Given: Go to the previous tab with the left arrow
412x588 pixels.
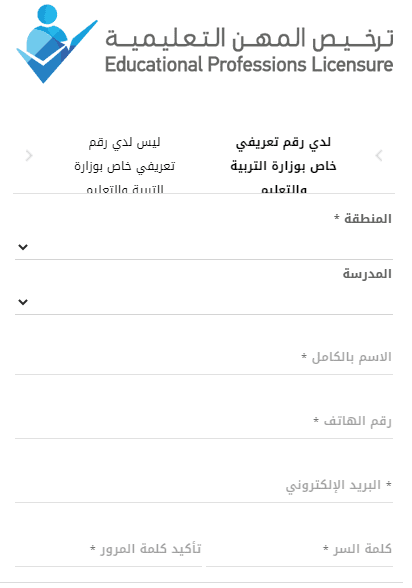Looking at the screenshot, I should pos(28,155).
